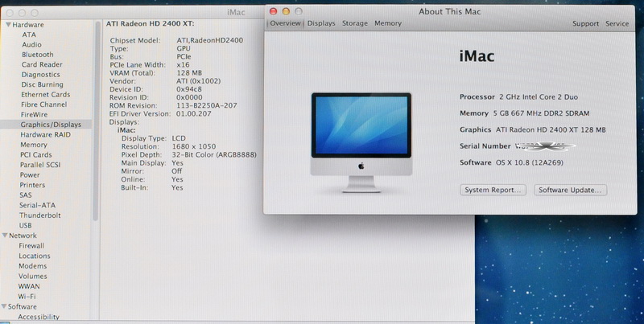The width and height of the screenshot is (644, 324).
Task: Select Diagnostics in the sidebar
Action: 41,75
